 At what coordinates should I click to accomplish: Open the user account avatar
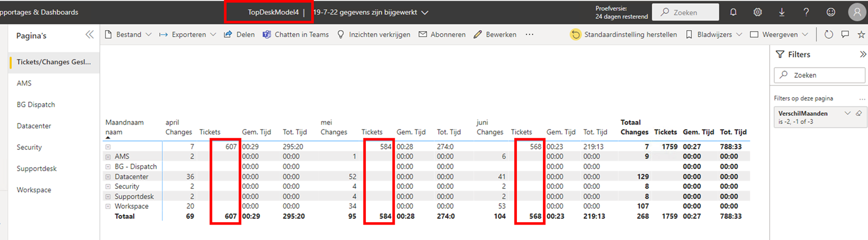click(857, 12)
